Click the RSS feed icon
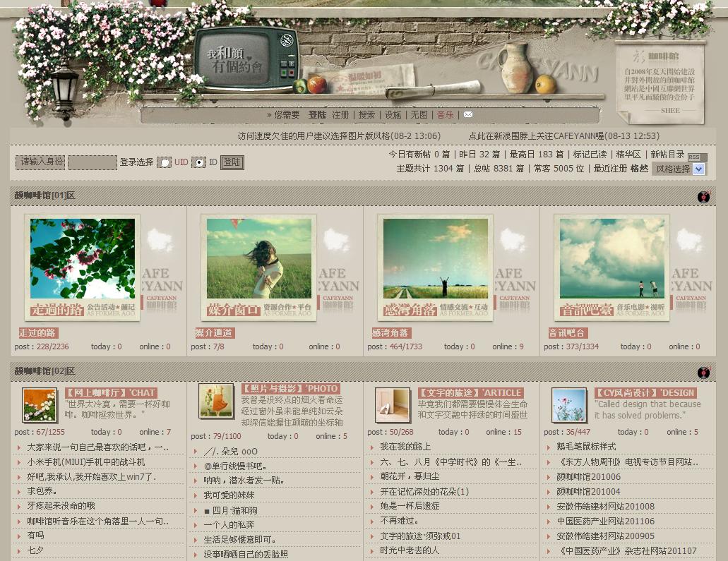 click(697, 157)
